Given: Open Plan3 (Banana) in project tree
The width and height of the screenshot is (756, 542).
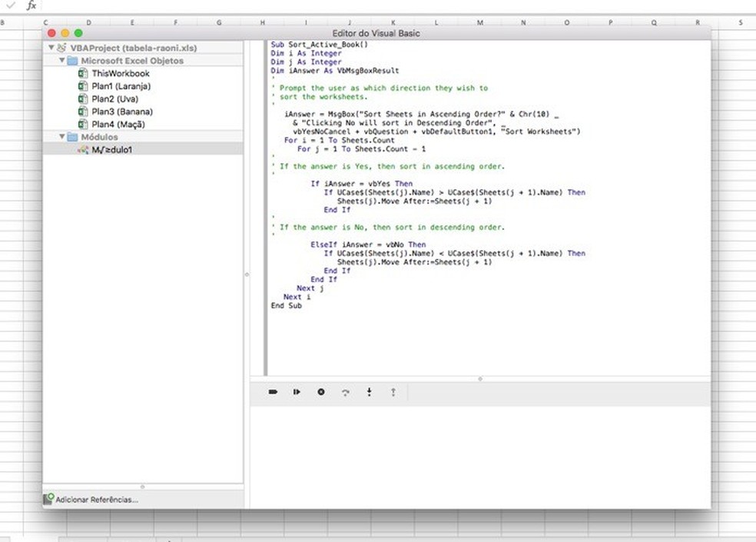Looking at the screenshot, I should click(x=121, y=111).
